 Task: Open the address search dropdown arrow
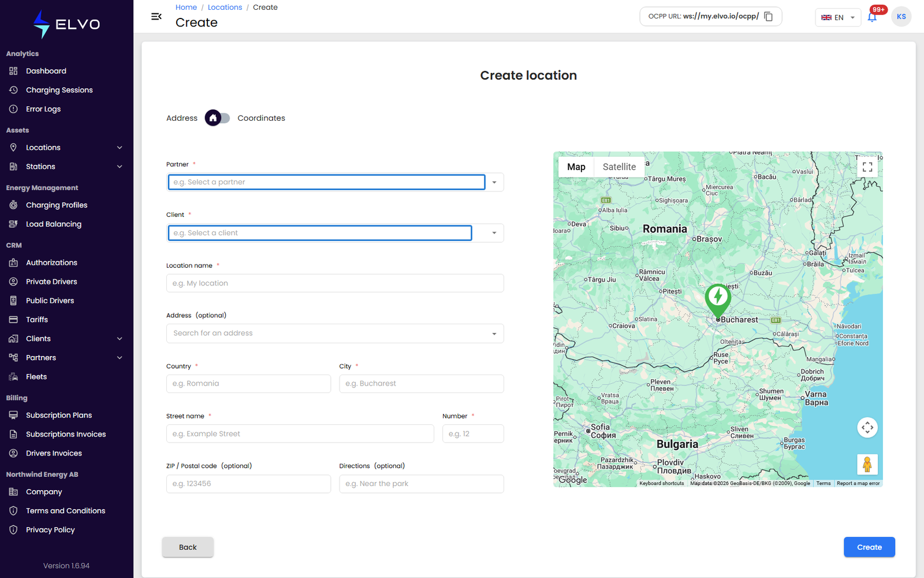pyautogui.click(x=494, y=334)
